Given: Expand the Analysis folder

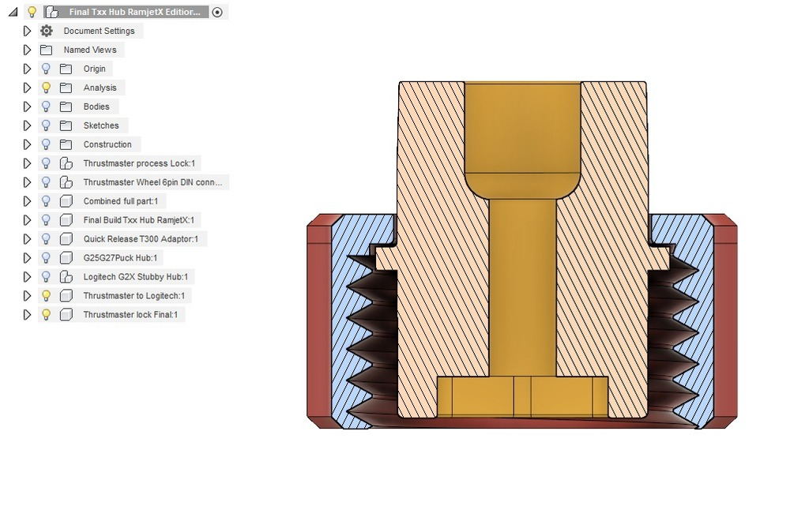Looking at the screenshot, I should click(27, 88).
